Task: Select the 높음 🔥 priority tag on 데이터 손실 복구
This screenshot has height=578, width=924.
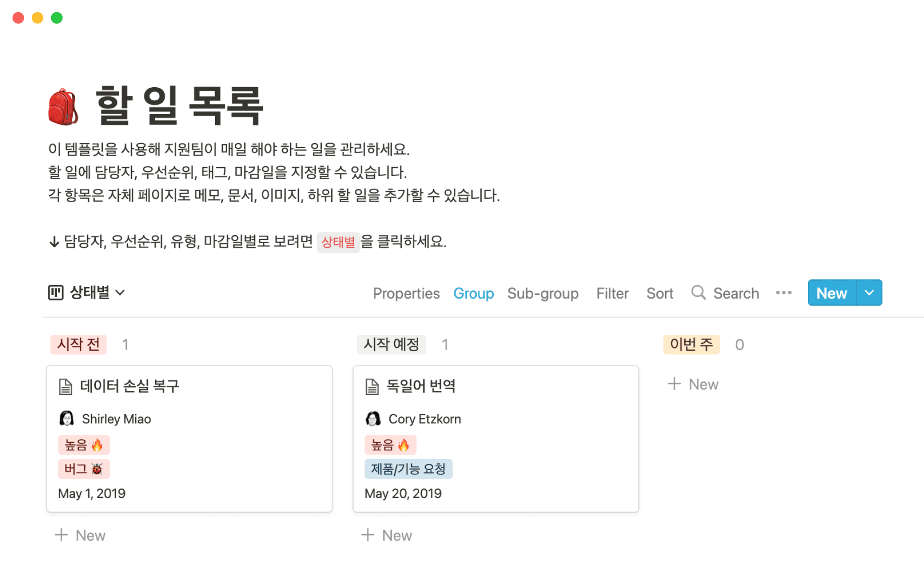Action: pyautogui.click(x=84, y=445)
